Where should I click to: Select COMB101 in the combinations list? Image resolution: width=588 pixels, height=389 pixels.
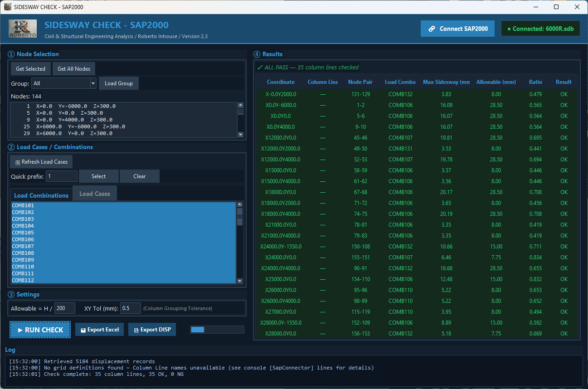[x=124, y=205]
